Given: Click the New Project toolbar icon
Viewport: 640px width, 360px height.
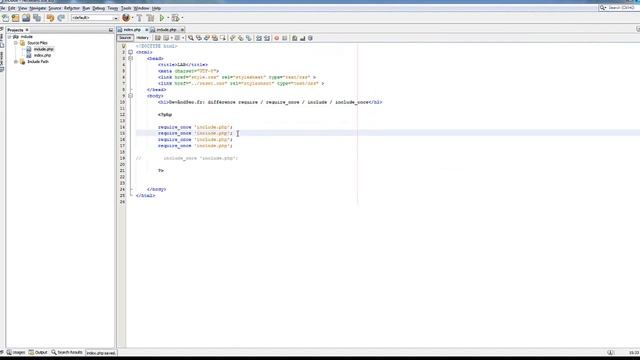Looking at the screenshot, I should [x=16, y=18].
